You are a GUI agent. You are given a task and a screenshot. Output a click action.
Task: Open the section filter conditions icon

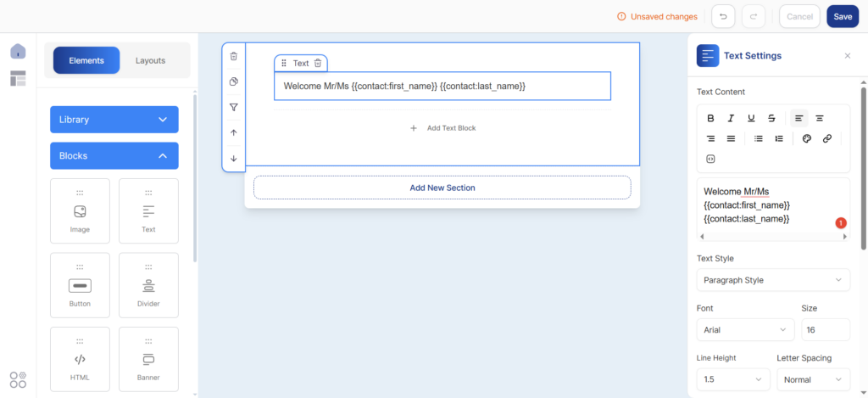pyautogui.click(x=234, y=107)
